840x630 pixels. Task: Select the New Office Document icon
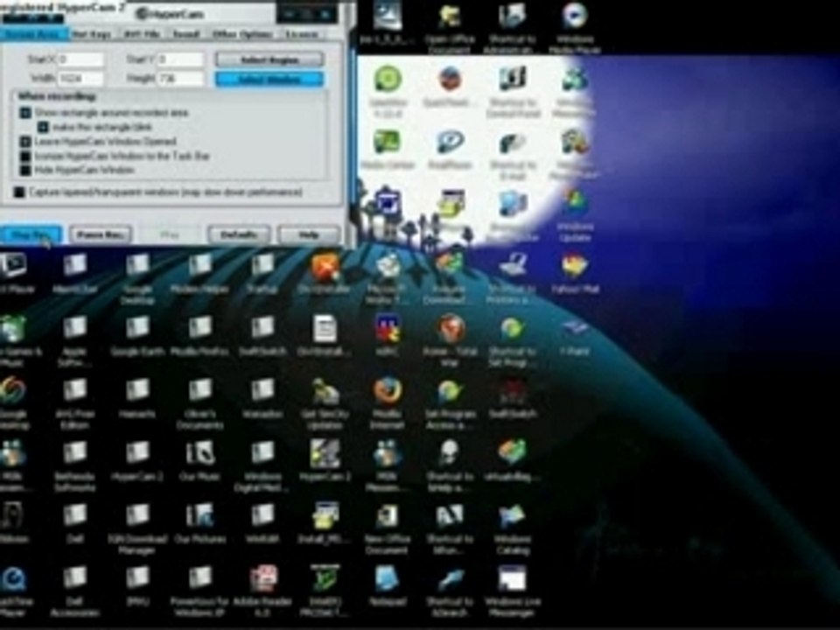click(387, 528)
